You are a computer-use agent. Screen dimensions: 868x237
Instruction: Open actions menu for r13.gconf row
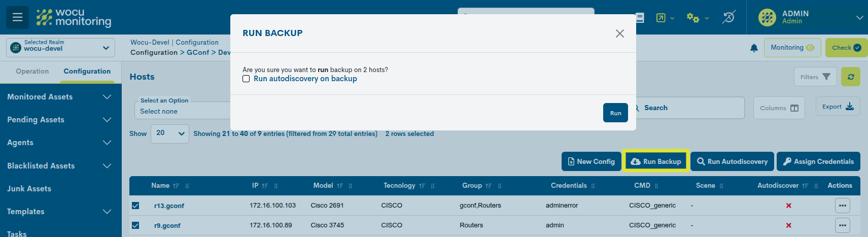tap(842, 206)
